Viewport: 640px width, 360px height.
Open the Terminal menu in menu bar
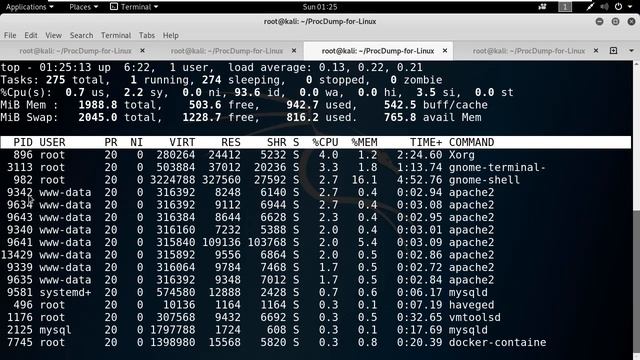click(116, 36)
